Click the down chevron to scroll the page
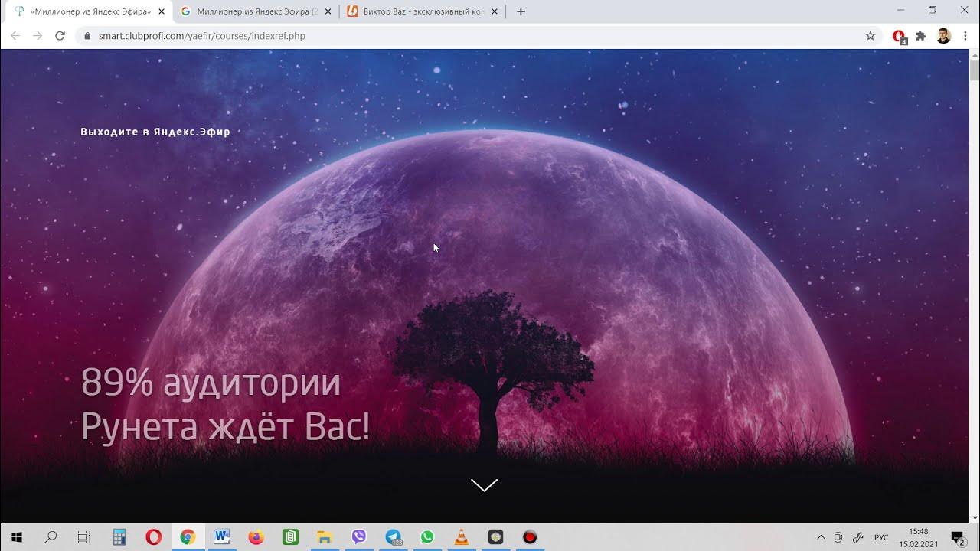Viewport: 980px width, 551px height. click(x=485, y=485)
